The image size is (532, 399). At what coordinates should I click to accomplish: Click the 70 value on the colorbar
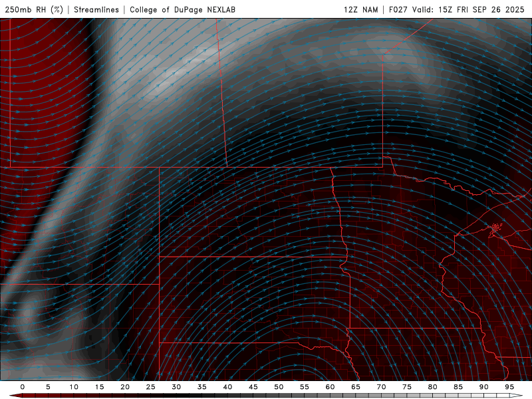pos(381,387)
